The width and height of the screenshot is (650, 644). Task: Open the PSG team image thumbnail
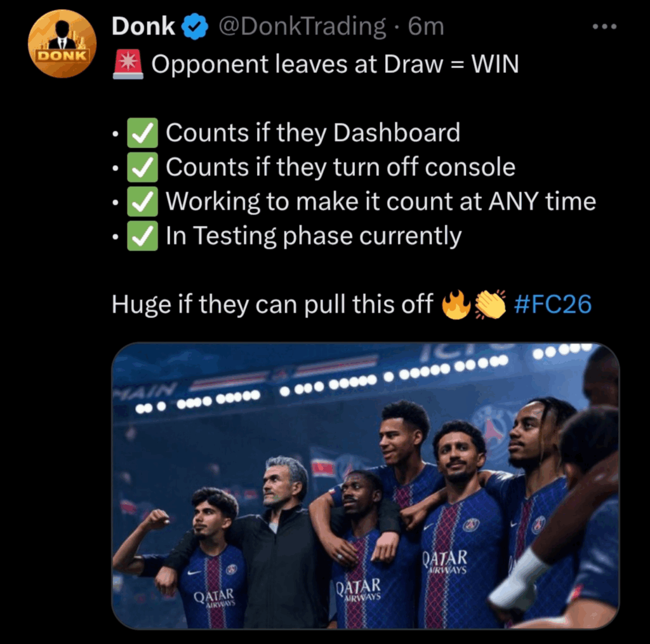point(366,486)
